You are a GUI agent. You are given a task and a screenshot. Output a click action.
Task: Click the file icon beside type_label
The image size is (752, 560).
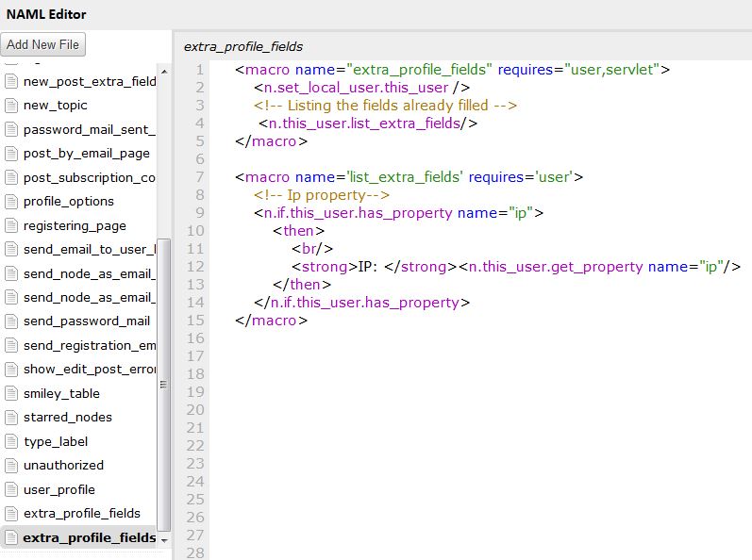pyautogui.click(x=11, y=441)
